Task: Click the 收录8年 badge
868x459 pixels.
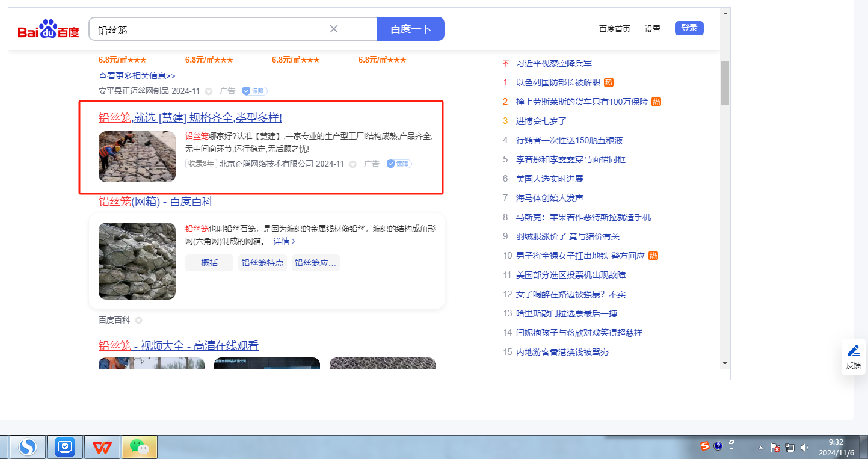Action: (201, 164)
